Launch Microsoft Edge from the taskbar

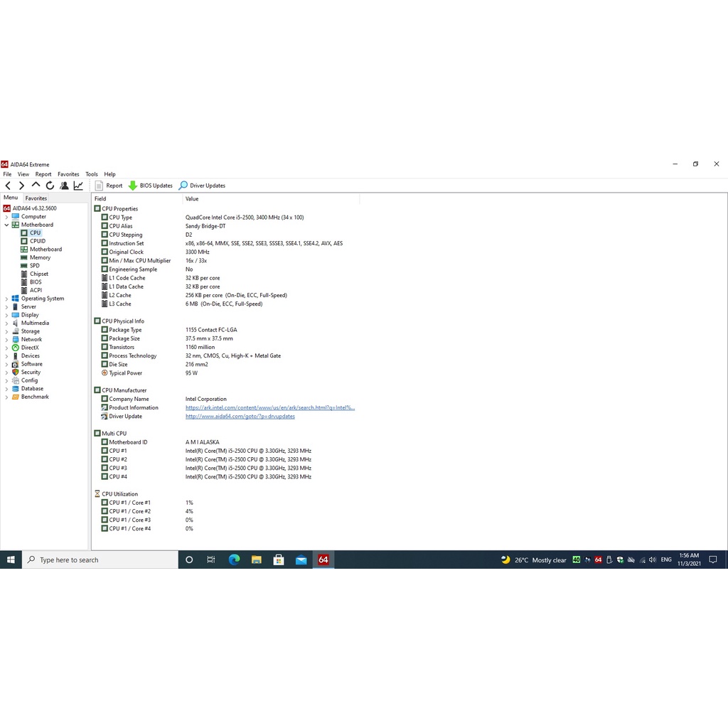click(234, 560)
